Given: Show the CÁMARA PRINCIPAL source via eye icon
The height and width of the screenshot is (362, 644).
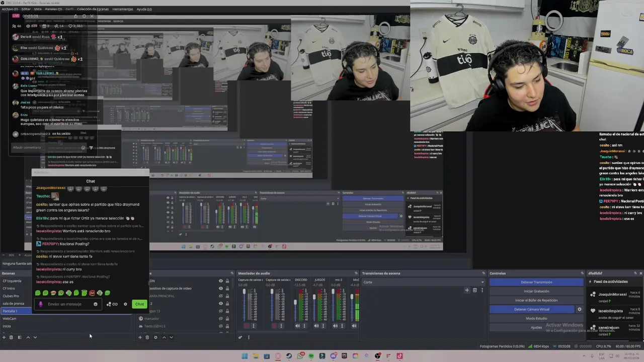Looking at the screenshot, I should tap(220, 296).
